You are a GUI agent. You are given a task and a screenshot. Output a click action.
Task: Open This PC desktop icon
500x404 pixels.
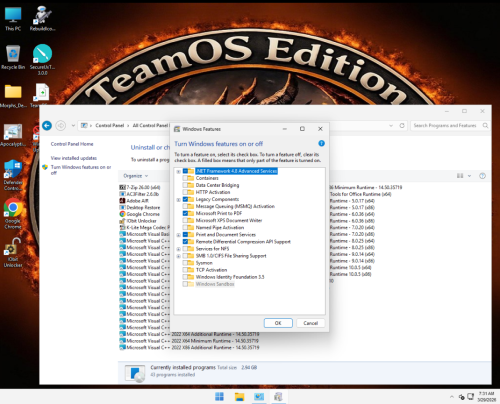[13, 19]
